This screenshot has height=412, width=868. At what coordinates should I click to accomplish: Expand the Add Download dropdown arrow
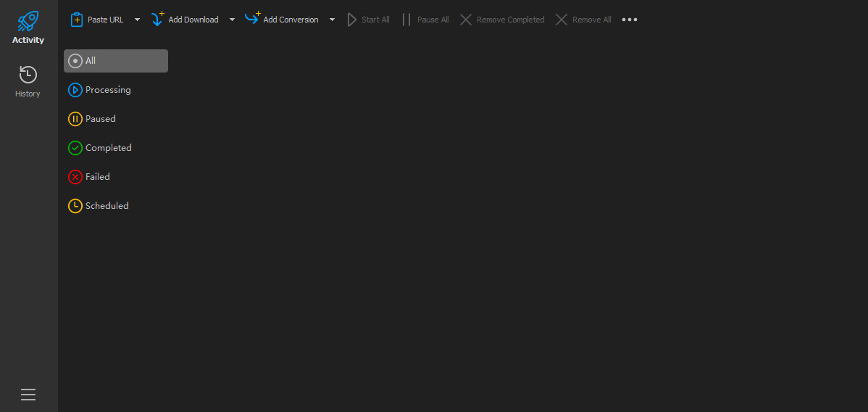(233, 20)
